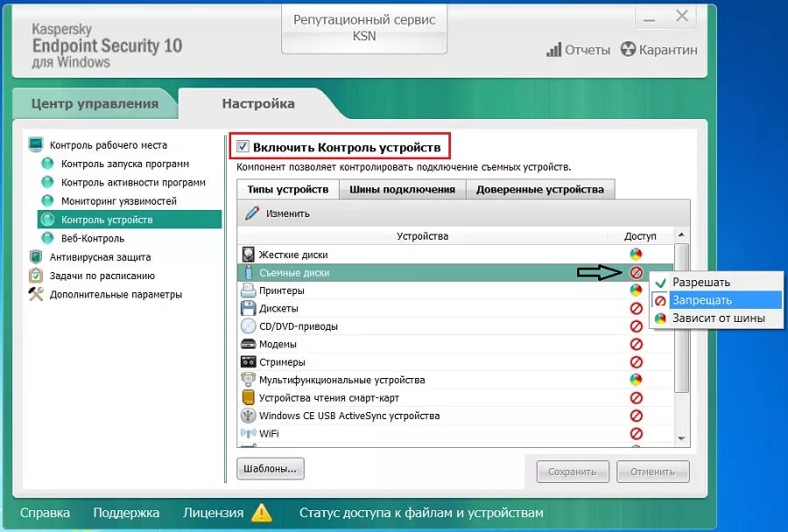Click the Отменить button
788x532 pixels.
pyautogui.click(x=653, y=472)
